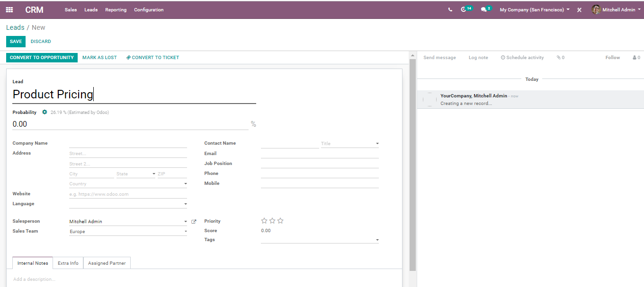Click the lead name field Product Pricing
Screen dimensions: 644x287
pyautogui.click(x=134, y=95)
